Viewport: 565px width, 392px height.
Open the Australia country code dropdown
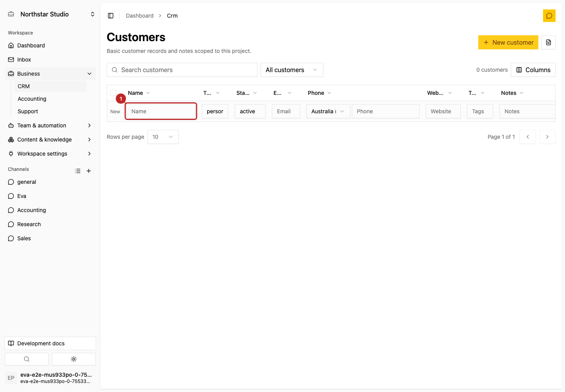[328, 111]
